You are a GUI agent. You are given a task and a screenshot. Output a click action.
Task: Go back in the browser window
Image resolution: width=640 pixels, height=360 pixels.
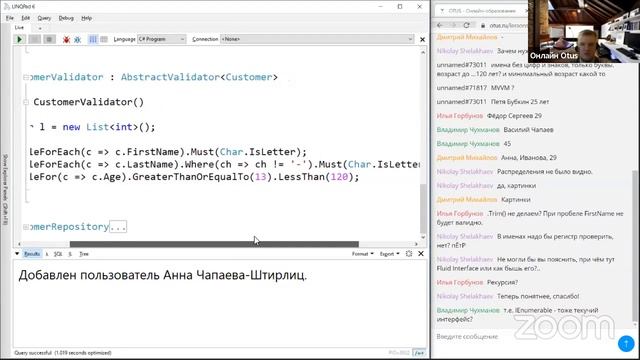pos(440,25)
